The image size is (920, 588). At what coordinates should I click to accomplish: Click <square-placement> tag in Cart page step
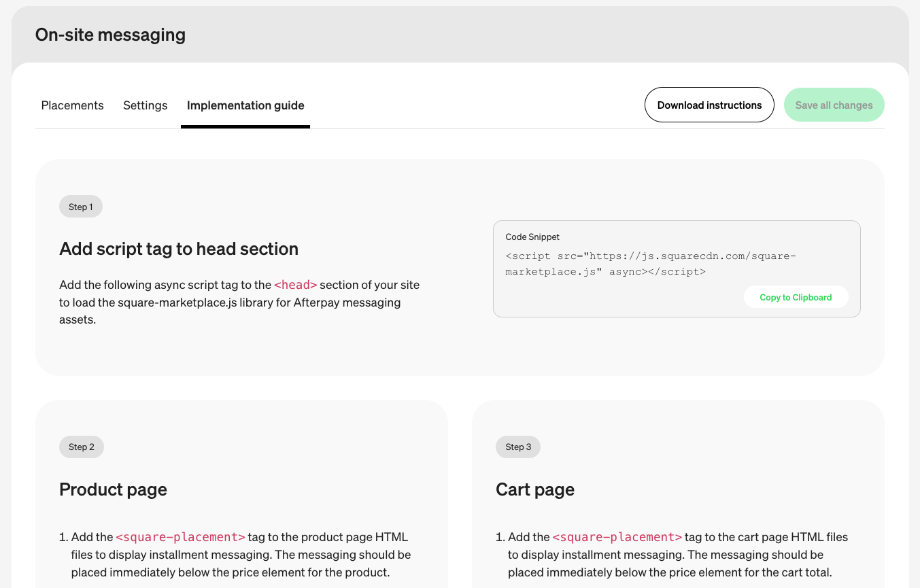(x=617, y=537)
